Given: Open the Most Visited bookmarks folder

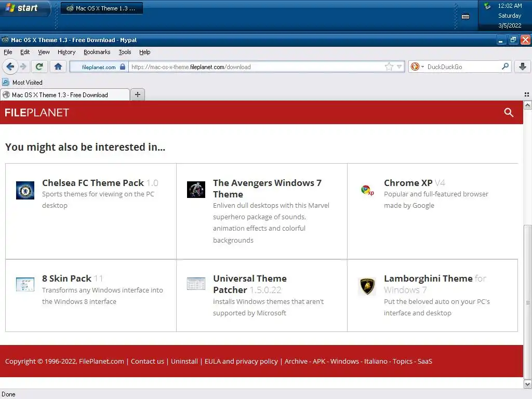Looking at the screenshot, I should (22, 83).
